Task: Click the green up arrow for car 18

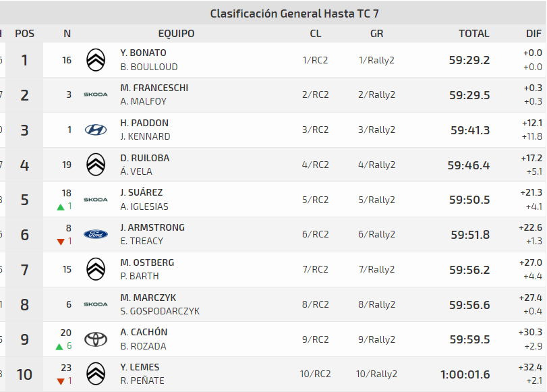Action: (61, 206)
